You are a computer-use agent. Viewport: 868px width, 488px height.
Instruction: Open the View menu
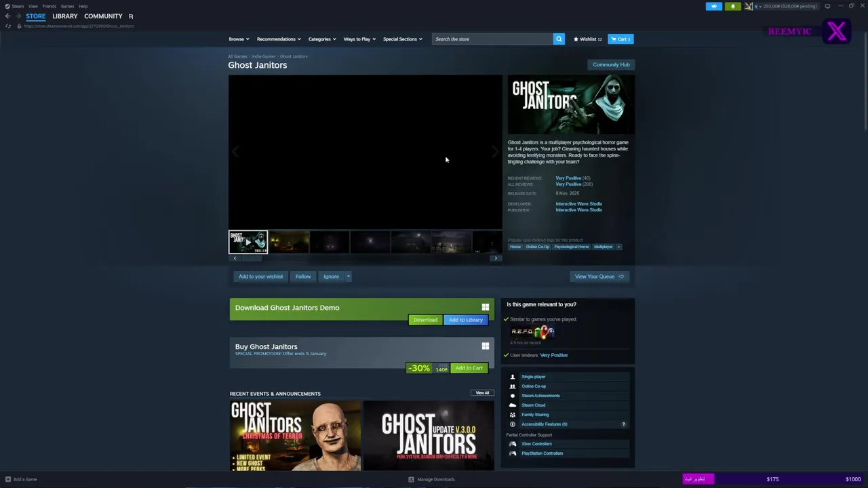pyautogui.click(x=33, y=6)
